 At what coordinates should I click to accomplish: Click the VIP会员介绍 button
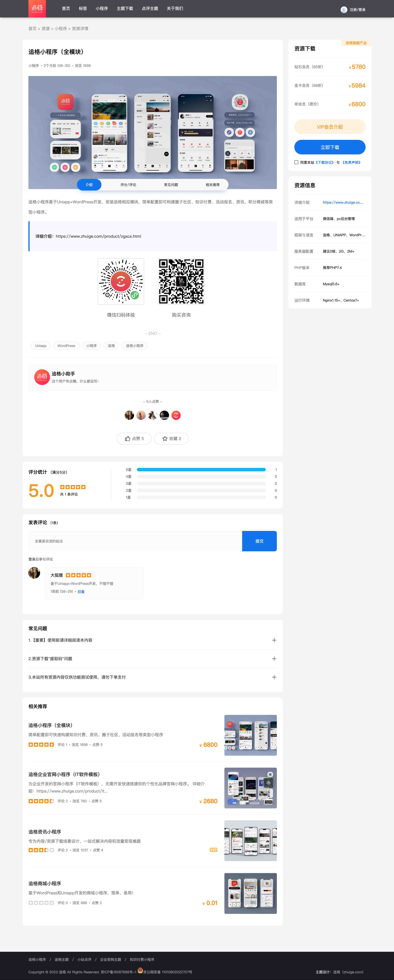[x=330, y=127]
